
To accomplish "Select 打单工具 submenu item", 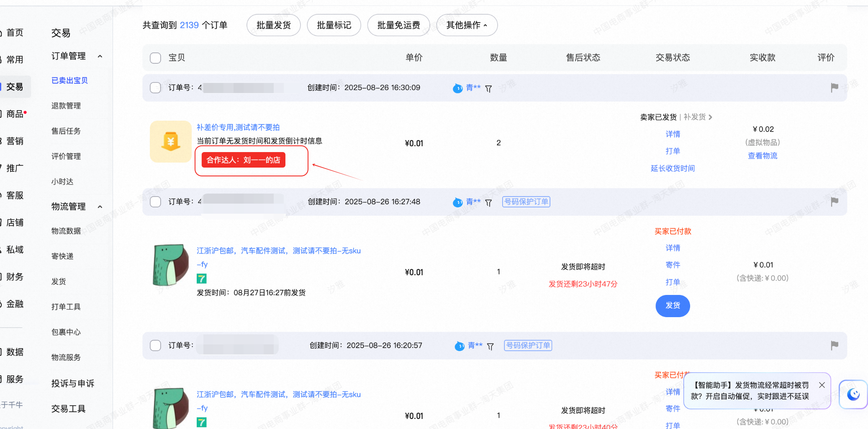I will coord(66,307).
